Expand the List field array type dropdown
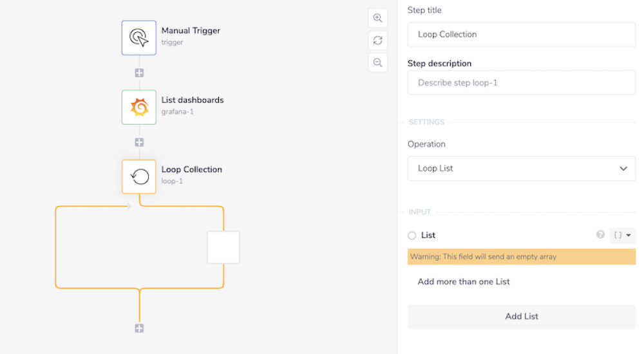Image resolution: width=644 pixels, height=354 pixels. click(x=622, y=236)
